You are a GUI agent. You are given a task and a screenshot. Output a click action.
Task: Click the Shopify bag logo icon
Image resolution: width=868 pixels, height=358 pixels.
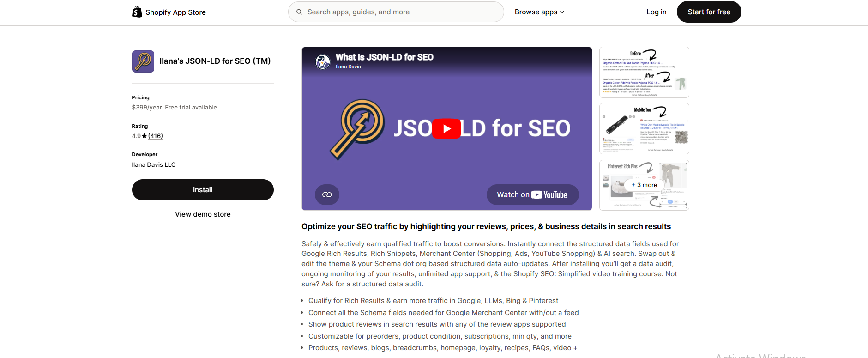click(137, 12)
